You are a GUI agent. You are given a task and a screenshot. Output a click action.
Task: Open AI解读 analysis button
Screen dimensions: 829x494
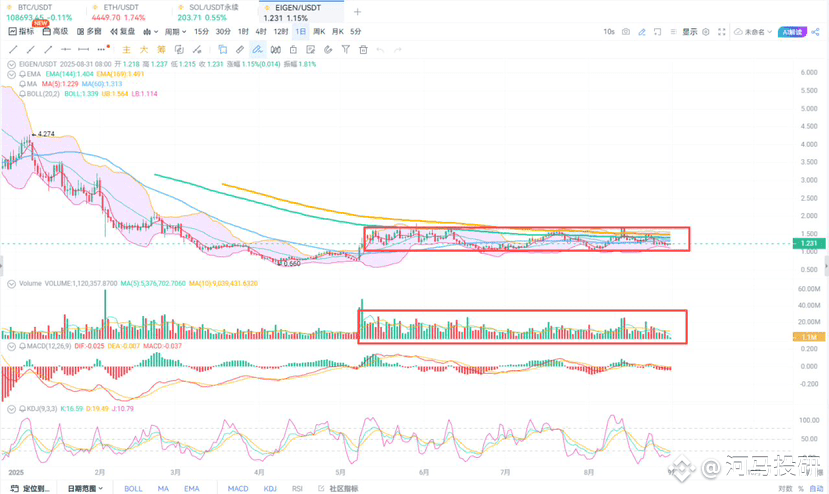click(x=792, y=32)
